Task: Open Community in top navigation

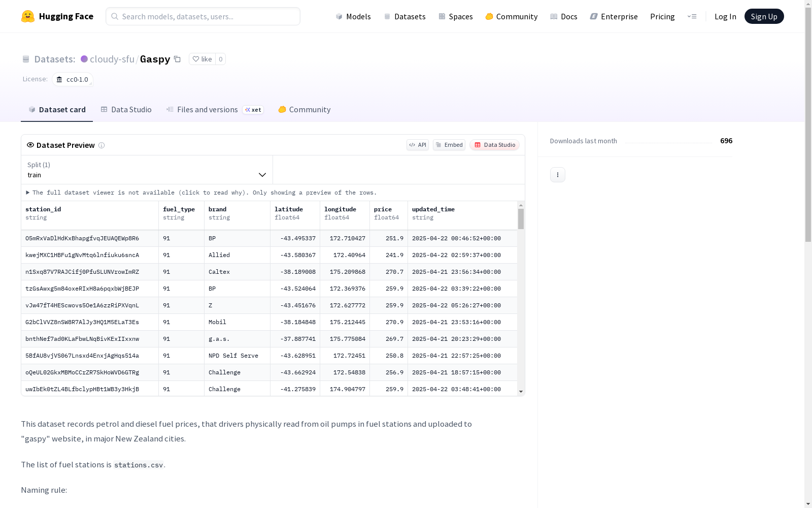Action: [x=512, y=16]
